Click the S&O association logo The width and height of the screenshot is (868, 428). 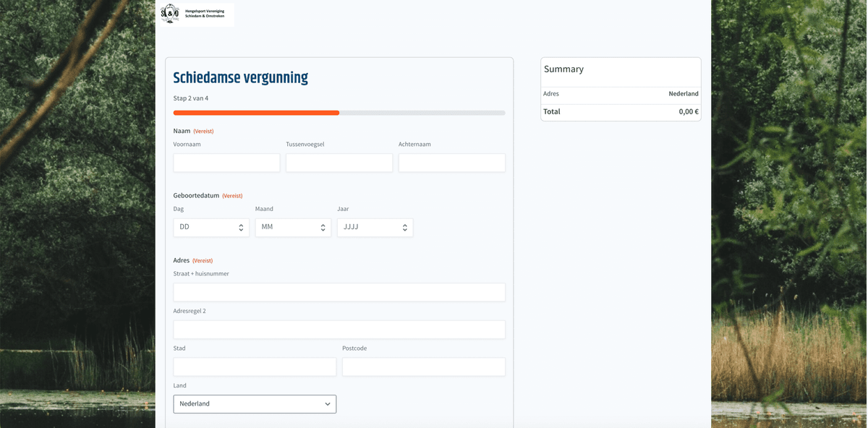(170, 13)
